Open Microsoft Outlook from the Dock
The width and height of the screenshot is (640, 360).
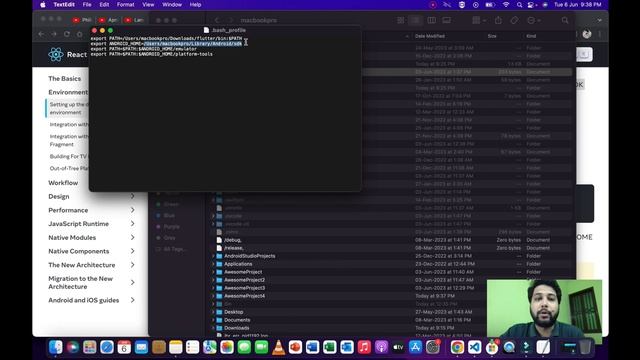click(347, 347)
